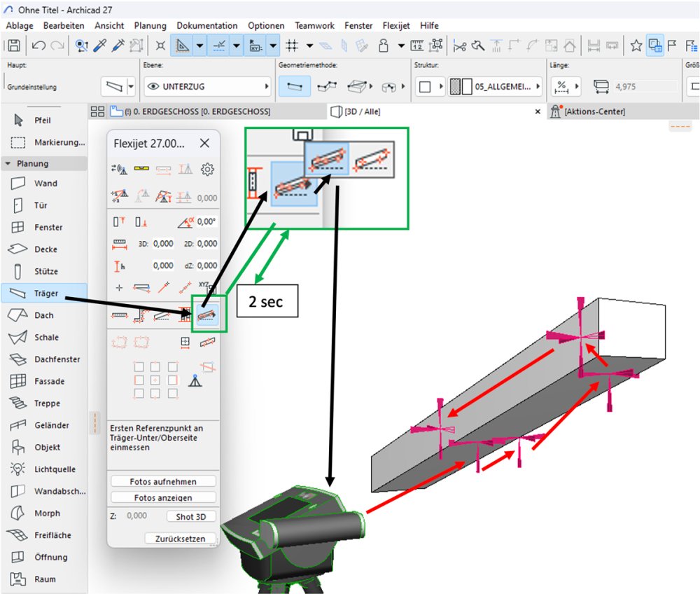Click the Flexijet connect device icon
The height and width of the screenshot is (594, 700).
click(x=120, y=169)
